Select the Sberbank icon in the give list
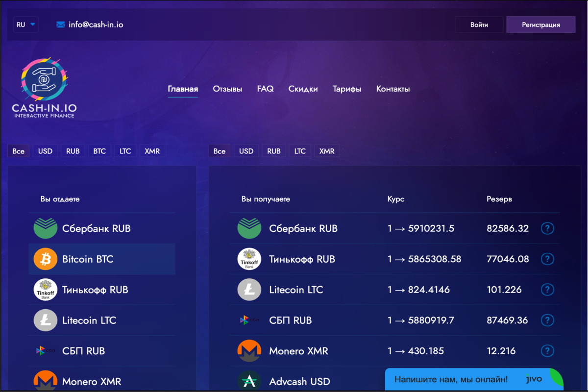 [x=46, y=228]
